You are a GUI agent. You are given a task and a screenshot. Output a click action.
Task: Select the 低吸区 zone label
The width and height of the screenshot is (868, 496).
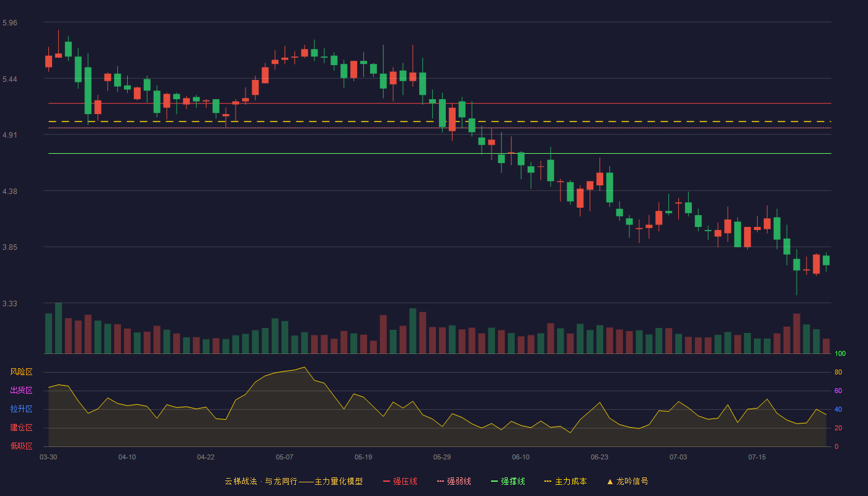click(21, 446)
